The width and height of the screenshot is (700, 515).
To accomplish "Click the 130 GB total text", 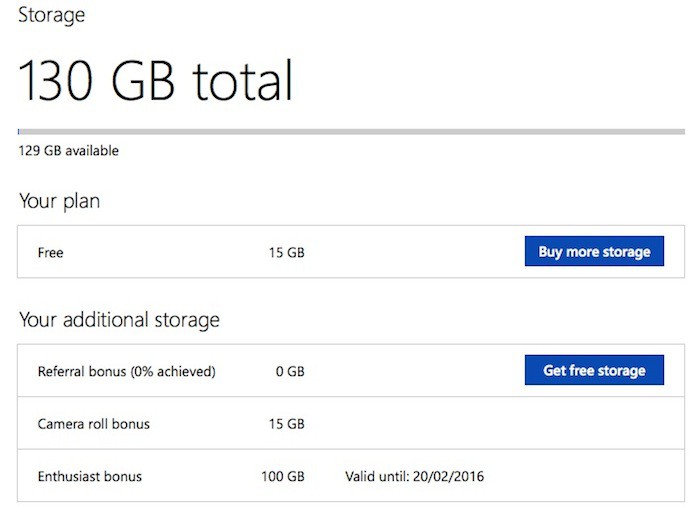I will coord(156,80).
